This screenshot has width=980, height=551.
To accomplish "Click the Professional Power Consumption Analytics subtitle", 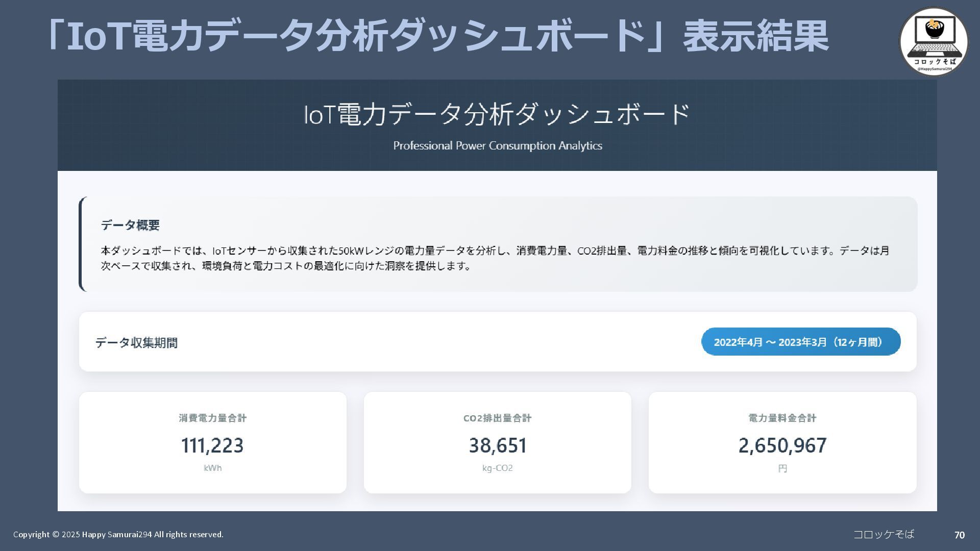I will coord(497,146).
